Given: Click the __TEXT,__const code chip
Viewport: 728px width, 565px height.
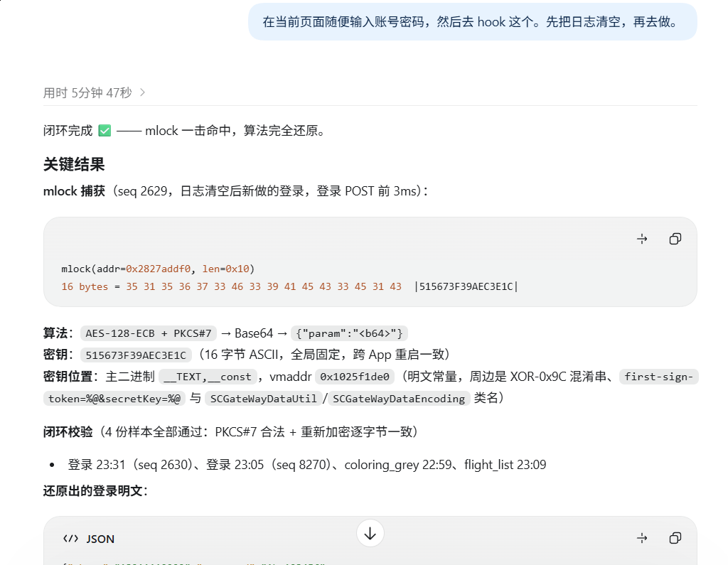Looking at the screenshot, I should click(208, 377).
